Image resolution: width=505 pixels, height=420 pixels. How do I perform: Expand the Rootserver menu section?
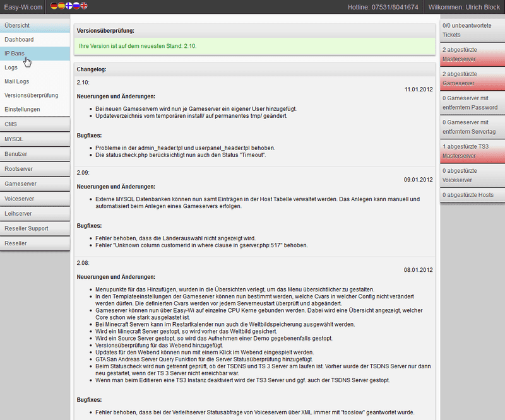35,169
